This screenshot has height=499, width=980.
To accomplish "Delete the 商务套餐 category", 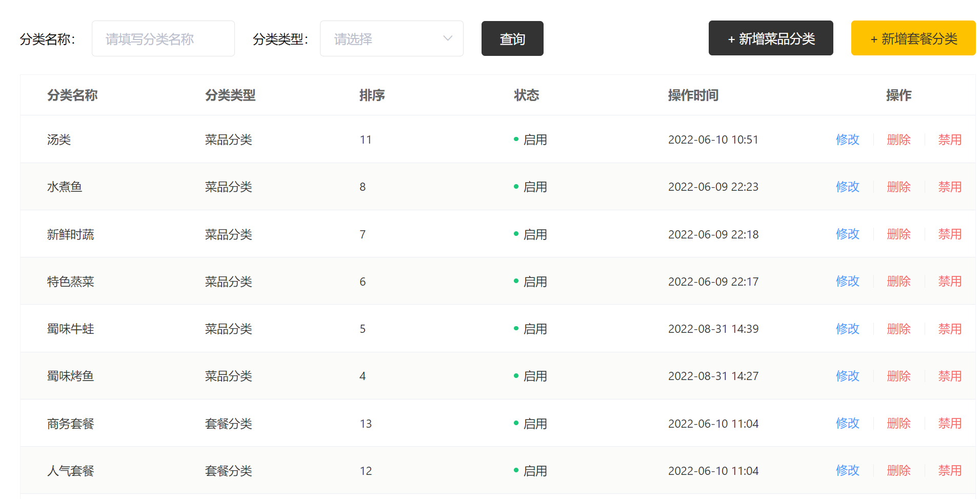I will pyautogui.click(x=898, y=424).
